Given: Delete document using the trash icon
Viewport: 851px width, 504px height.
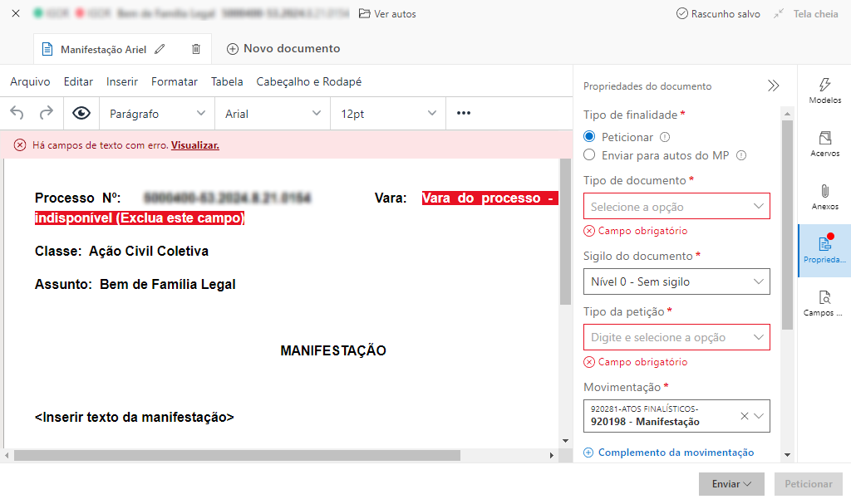Looking at the screenshot, I should [x=196, y=49].
